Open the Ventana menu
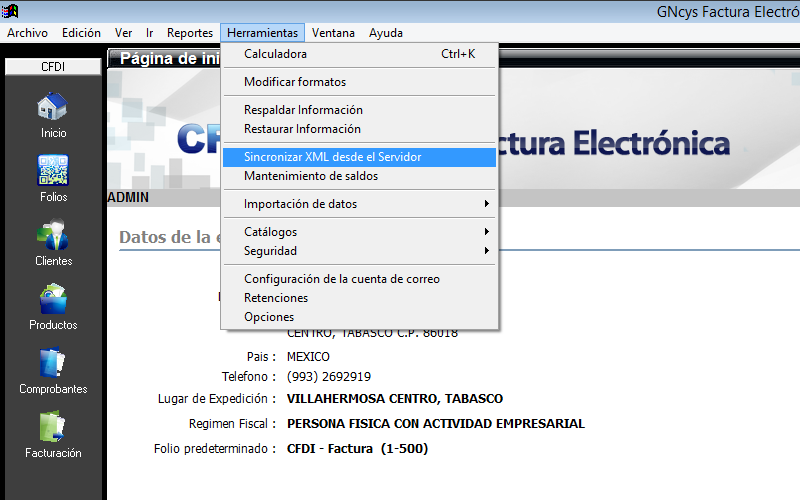Viewport: 800px width, 500px height. point(333,33)
